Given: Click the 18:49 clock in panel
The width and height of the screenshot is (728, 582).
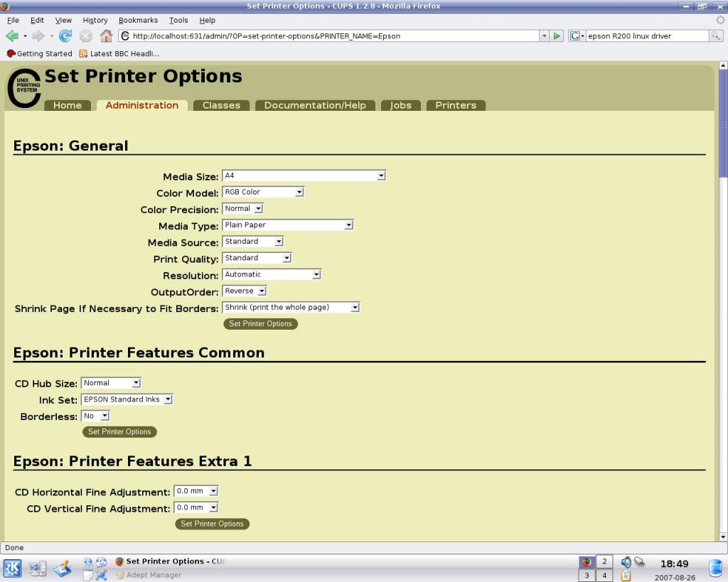Looking at the screenshot, I should pyautogui.click(x=674, y=564).
